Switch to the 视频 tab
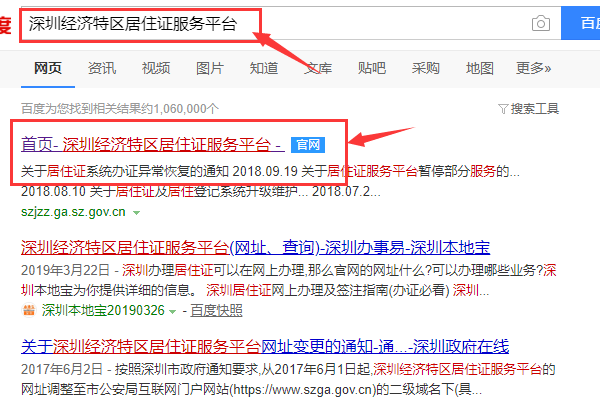The width and height of the screenshot is (600, 400). (x=156, y=68)
